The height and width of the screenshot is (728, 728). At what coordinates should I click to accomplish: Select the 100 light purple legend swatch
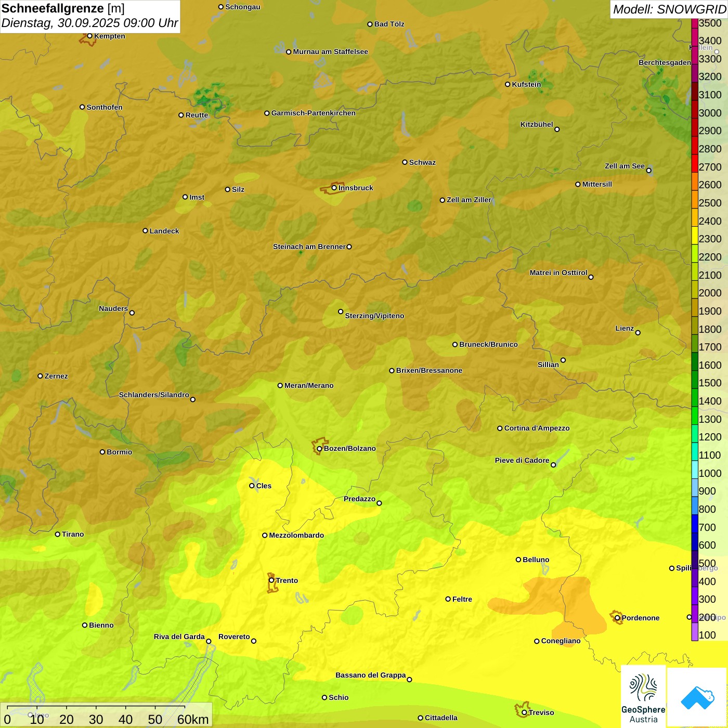click(x=695, y=632)
